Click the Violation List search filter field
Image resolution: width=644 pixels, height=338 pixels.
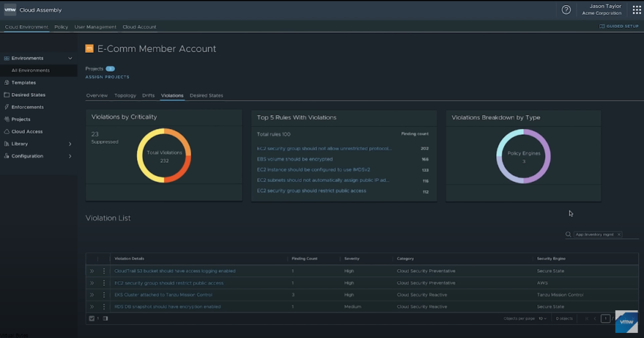tap(602, 234)
